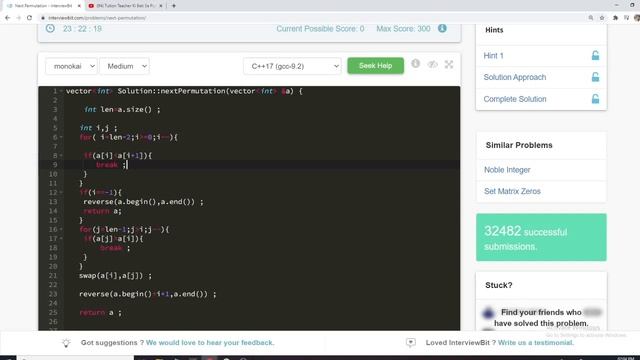Click line number 23 in the gutter

[53, 294]
